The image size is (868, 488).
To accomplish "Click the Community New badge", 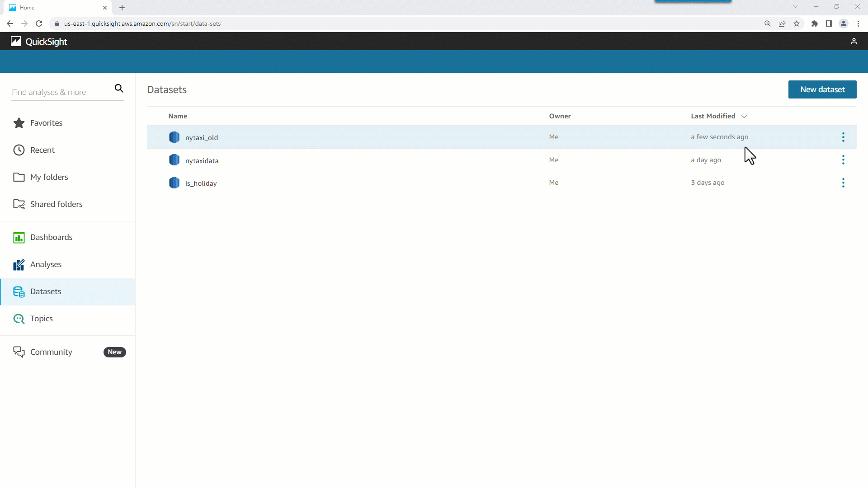I will tap(114, 352).
